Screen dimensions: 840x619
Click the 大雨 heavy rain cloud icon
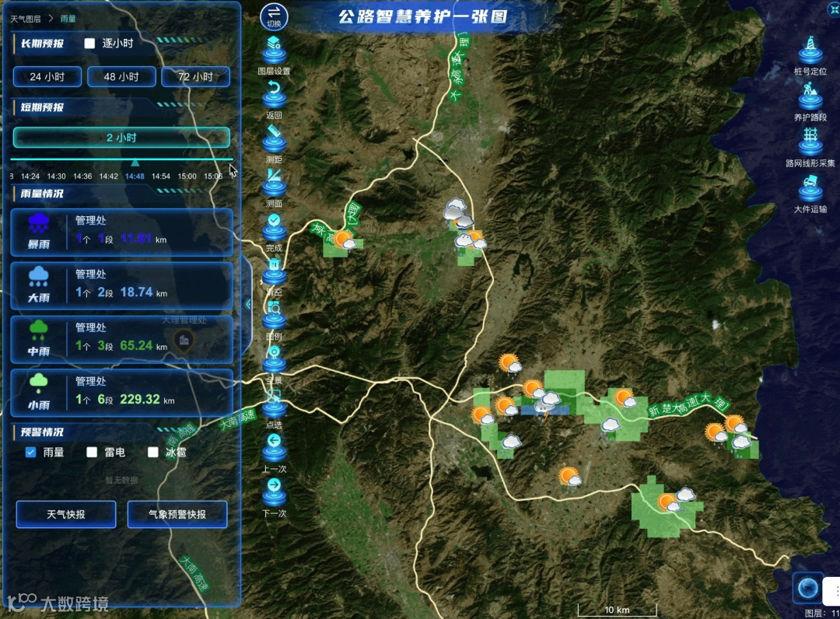39,276
